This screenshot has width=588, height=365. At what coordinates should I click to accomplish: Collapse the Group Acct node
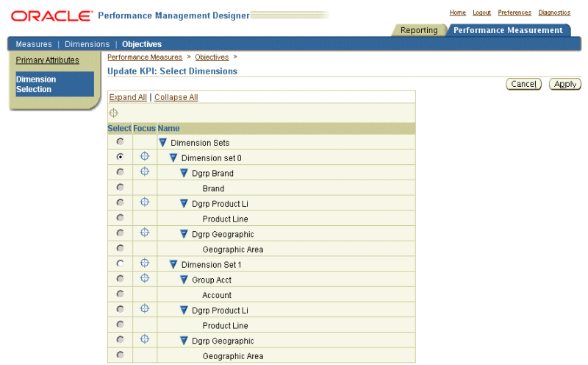point(184,280)
